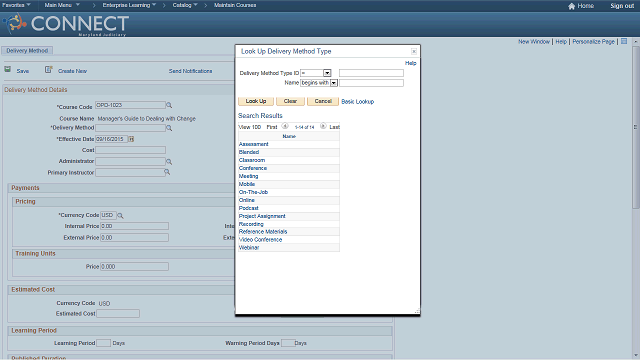Screen dimensions: 640x360
Task: Select the Classroom search result link
Action: (252, 160)
